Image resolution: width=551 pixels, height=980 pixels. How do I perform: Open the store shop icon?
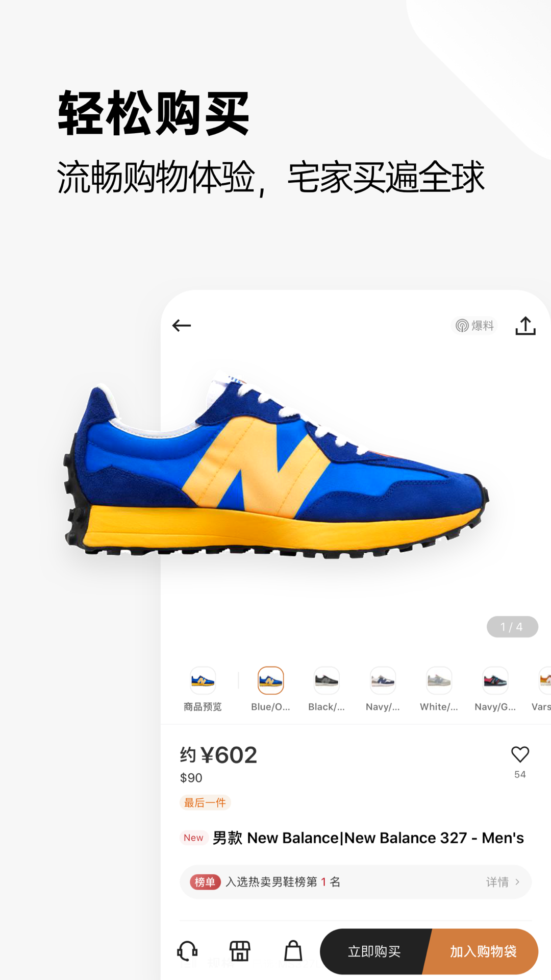tap(240, 951)
